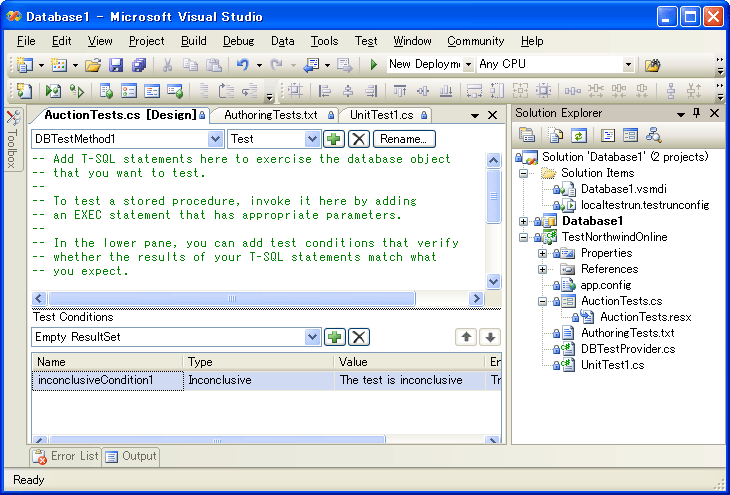This screenshot has height=495, width=730.
Task: Click the Copy icon in the toolbar
Action: point(190,65)
